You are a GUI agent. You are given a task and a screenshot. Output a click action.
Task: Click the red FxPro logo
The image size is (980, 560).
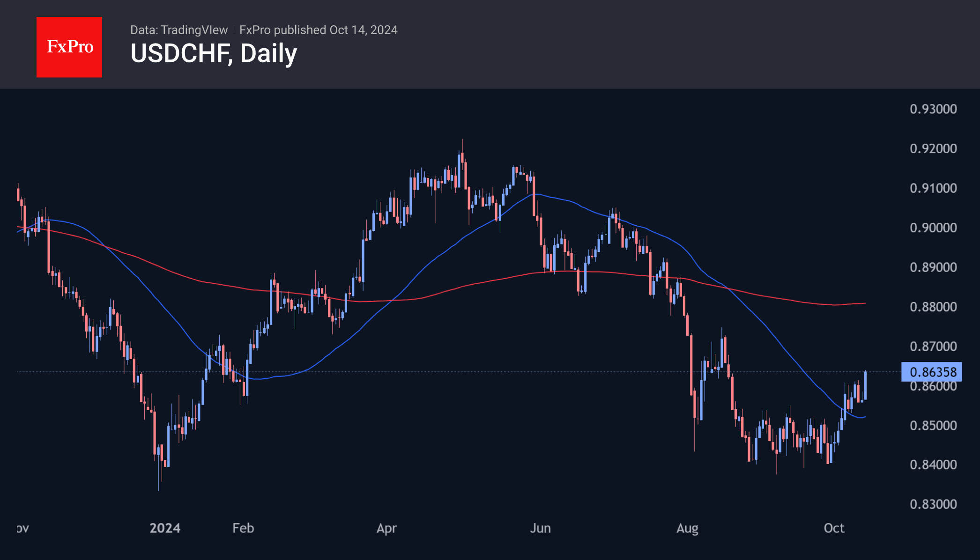[x=69, y=47]
